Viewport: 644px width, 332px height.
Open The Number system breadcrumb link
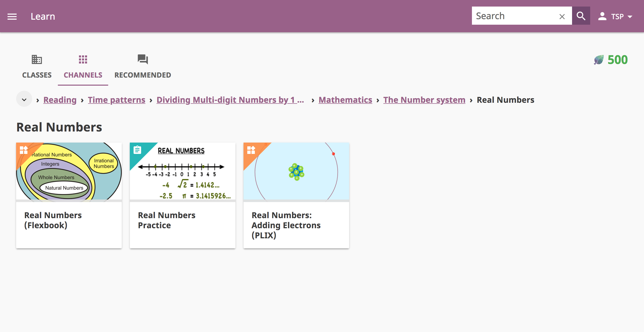(x=424, y=100)
